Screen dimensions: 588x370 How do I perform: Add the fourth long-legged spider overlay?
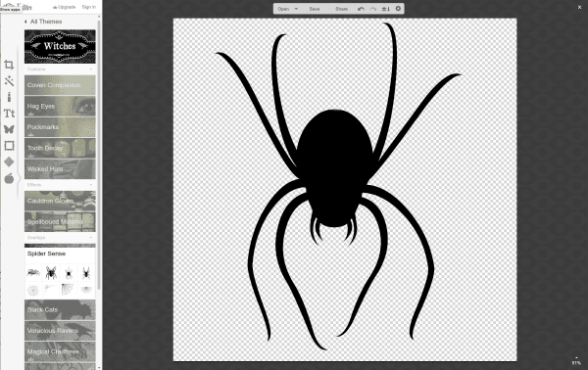[86, 273]
